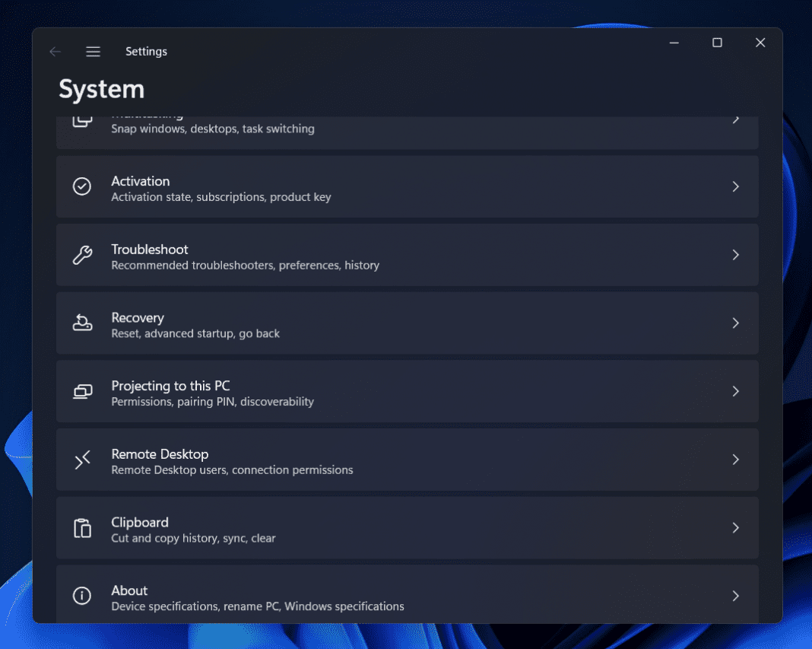Select the Projecting to this PC icon
The height and width of the screenshot is (649, 812).
(82, 391)
